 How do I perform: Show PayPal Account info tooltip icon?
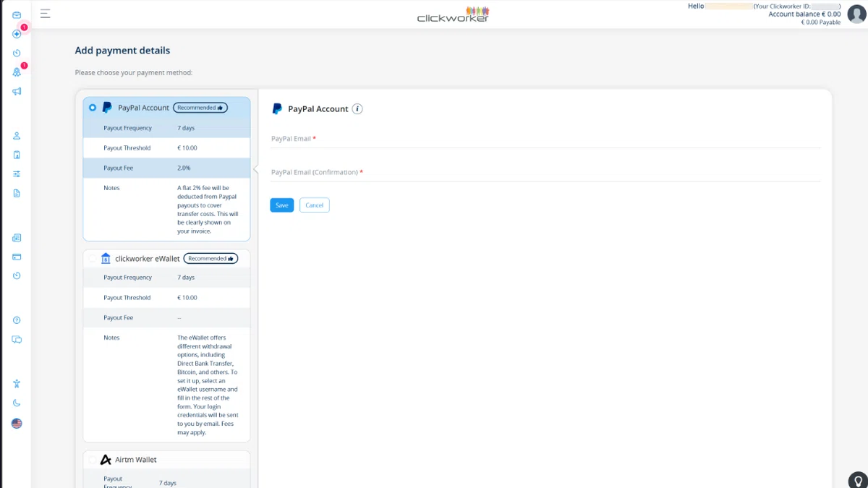357,109
